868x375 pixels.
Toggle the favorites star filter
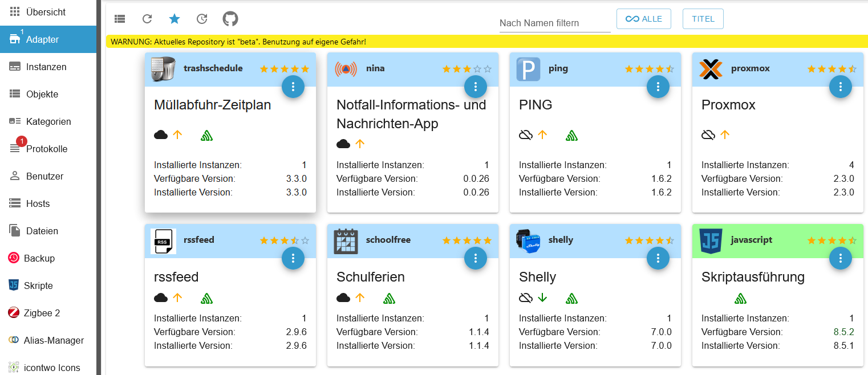(x=175, y=19)
